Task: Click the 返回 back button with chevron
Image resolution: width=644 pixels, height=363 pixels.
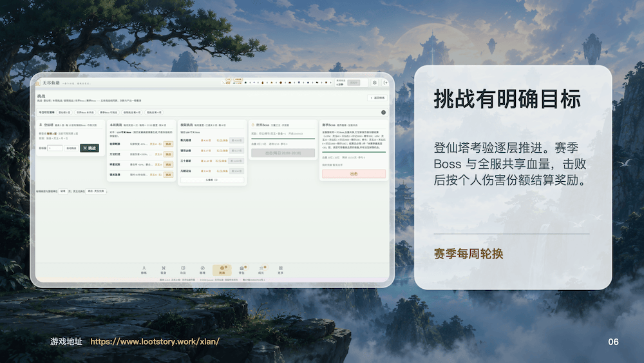Action: [x=377, y=98]
